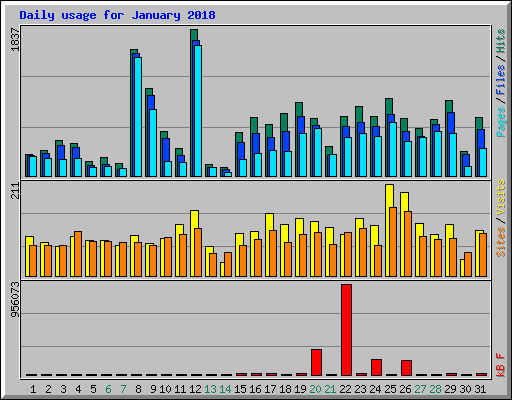Click the green weekend day label "14"

point(225,389)
